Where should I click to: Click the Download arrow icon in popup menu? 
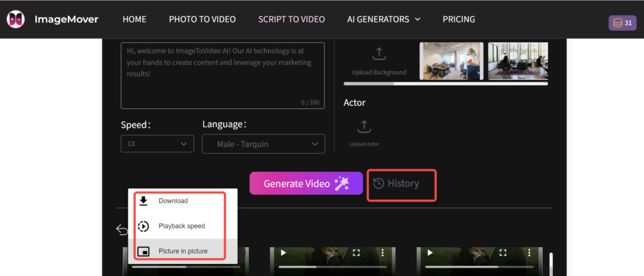point(143,201)
